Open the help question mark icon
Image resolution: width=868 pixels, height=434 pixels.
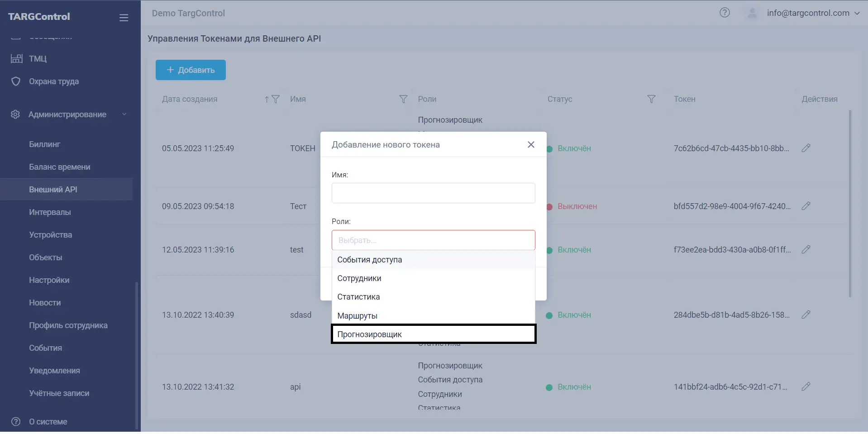point(725,13)
